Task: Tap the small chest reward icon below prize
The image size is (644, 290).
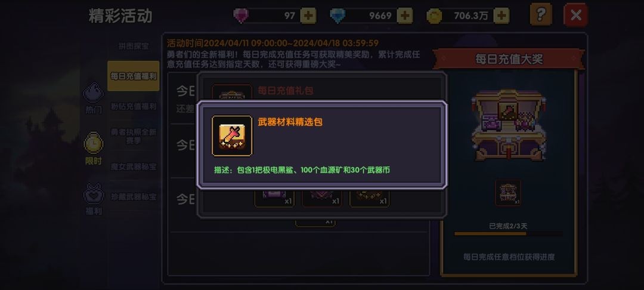Action: tap(508, 193)
